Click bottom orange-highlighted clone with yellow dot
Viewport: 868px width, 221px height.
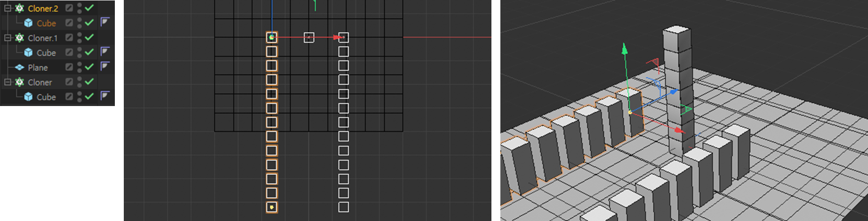pyautogui.click(x=272, y=207)
